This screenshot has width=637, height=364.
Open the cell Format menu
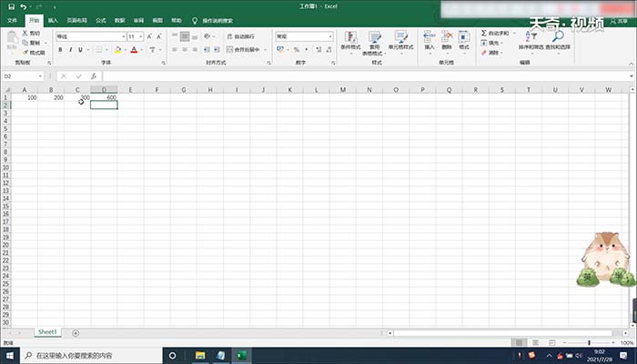[464, 43]
